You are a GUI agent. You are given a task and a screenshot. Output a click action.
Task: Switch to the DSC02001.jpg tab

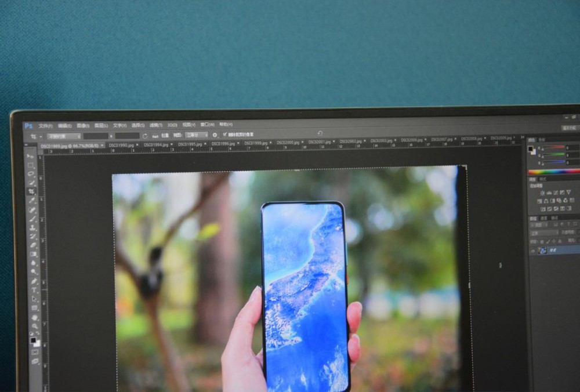click(320, 142)
